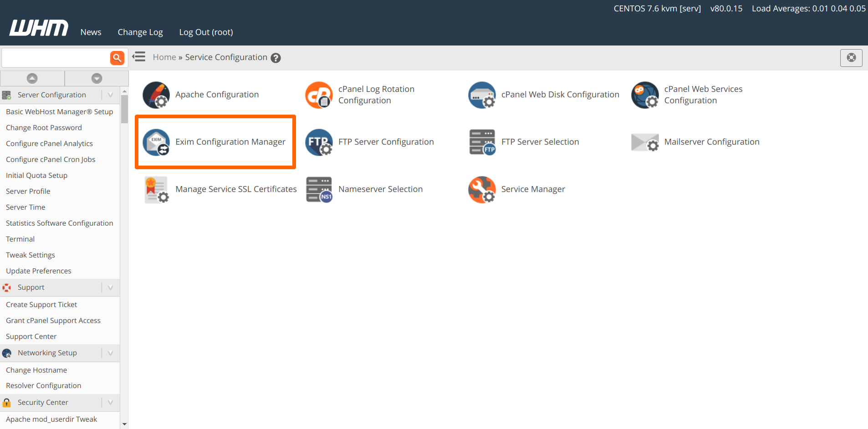Open Tweak Settings in sidebar

31,255
